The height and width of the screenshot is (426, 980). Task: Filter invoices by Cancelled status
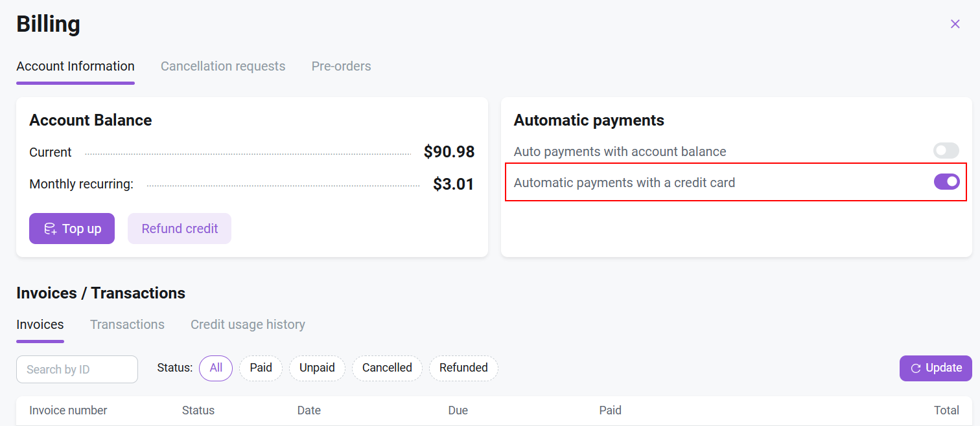click(x=387, y=368)
